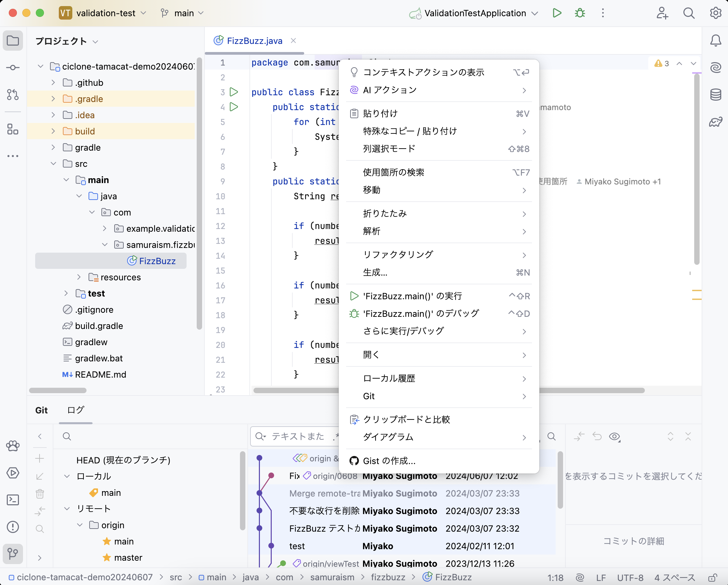Open the Problems tool window
The width and height of the screenshot is (728, 585).
[x=13, y=527]
